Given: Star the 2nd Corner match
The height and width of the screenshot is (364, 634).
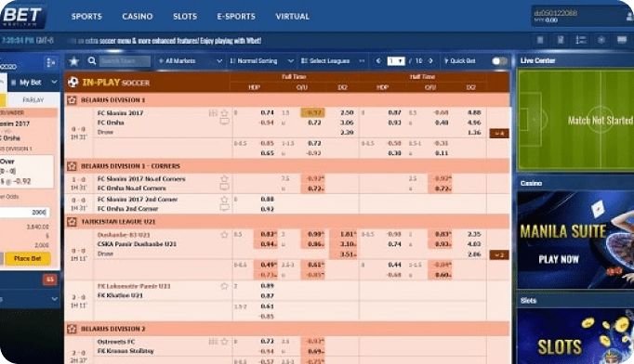Looking at the screenshot, I should (224, 199).
